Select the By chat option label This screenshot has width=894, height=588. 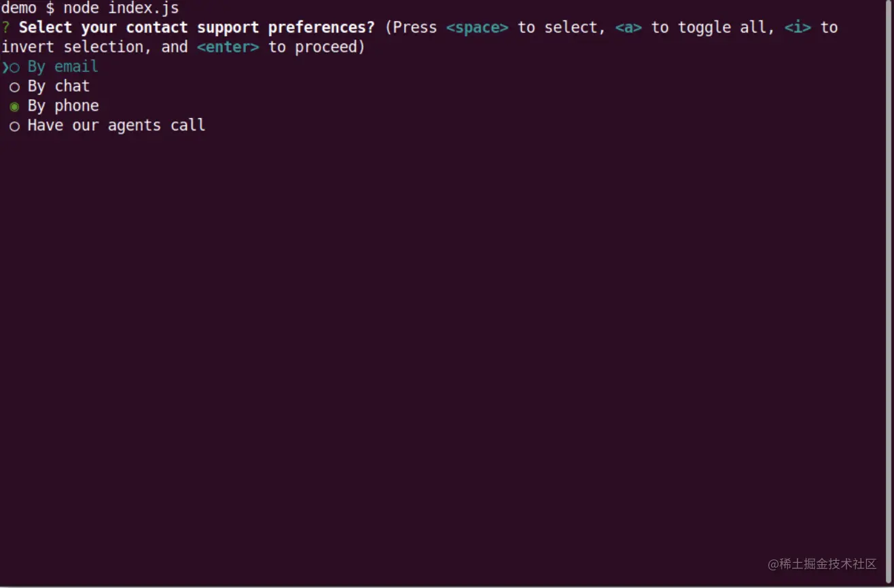pos(58,86)
